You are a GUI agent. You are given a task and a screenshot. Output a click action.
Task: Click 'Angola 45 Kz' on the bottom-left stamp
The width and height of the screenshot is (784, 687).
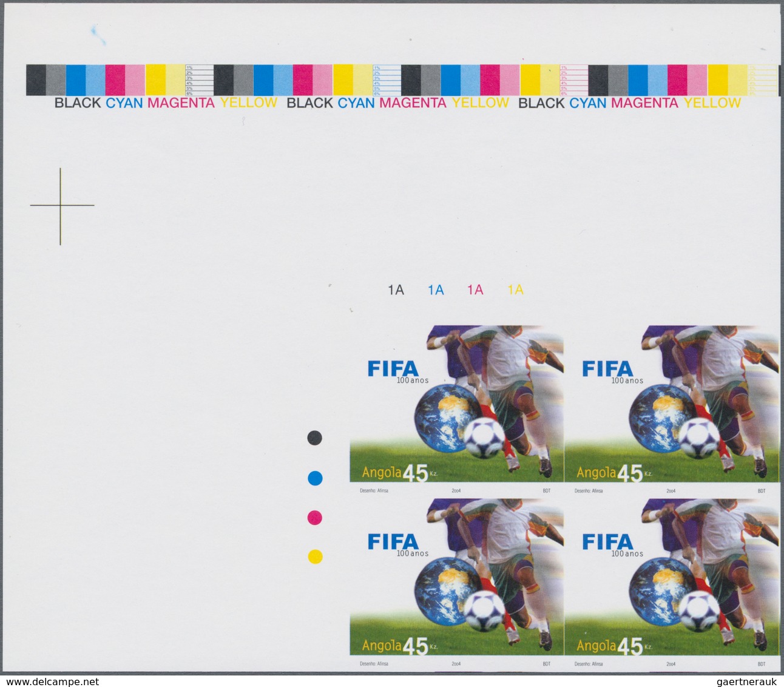coord(400,646)
